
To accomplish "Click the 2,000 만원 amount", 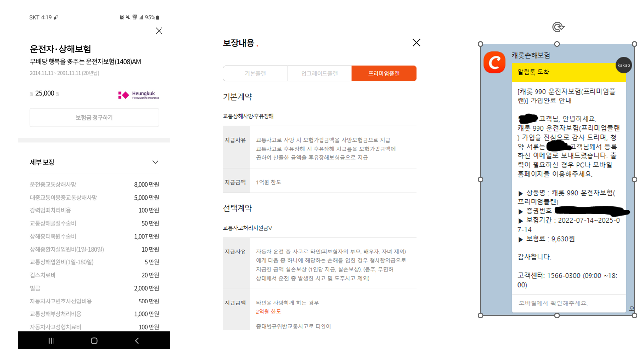I will (x=146, y=288).
